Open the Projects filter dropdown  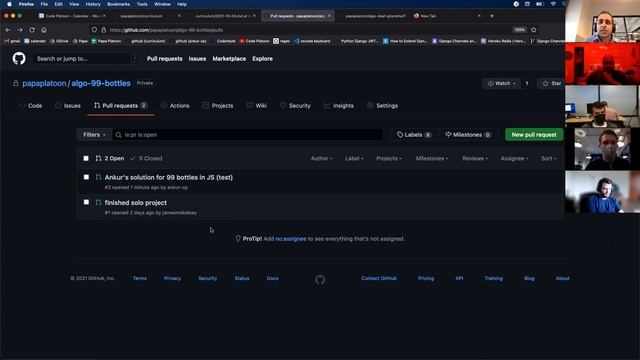pos(389,158)
